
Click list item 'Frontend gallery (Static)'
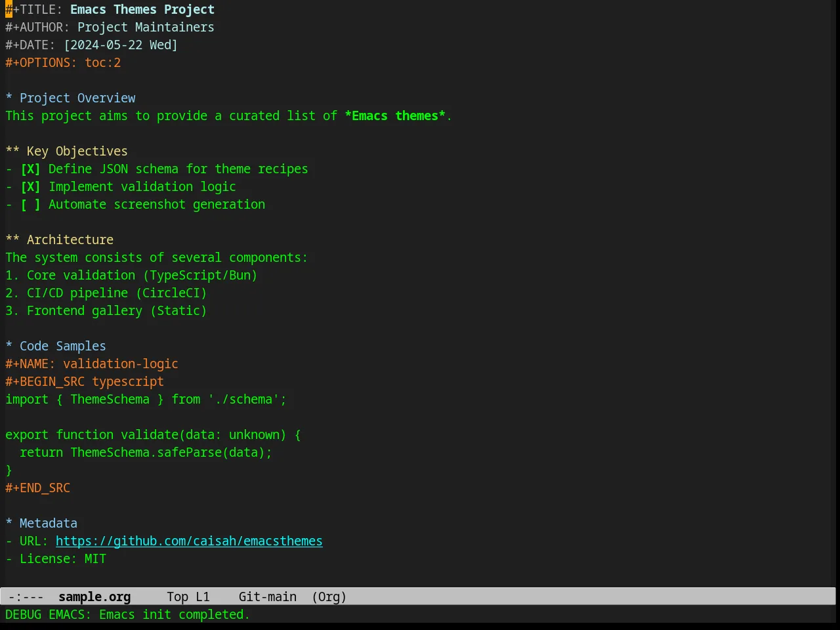(117, 310)
